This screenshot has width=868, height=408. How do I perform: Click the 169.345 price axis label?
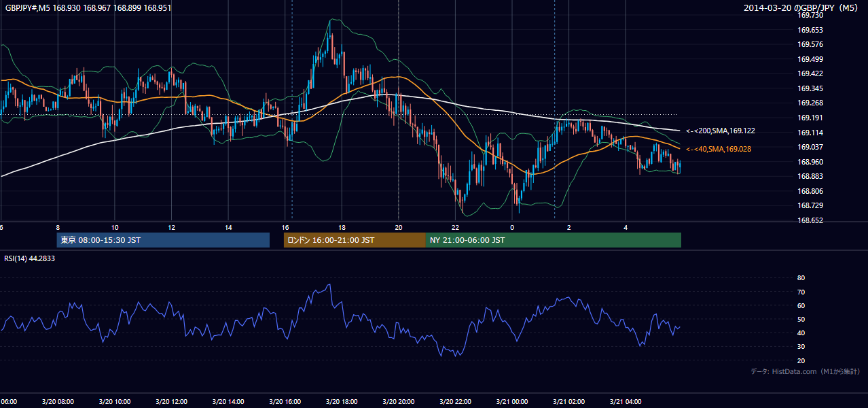[810, 88]
